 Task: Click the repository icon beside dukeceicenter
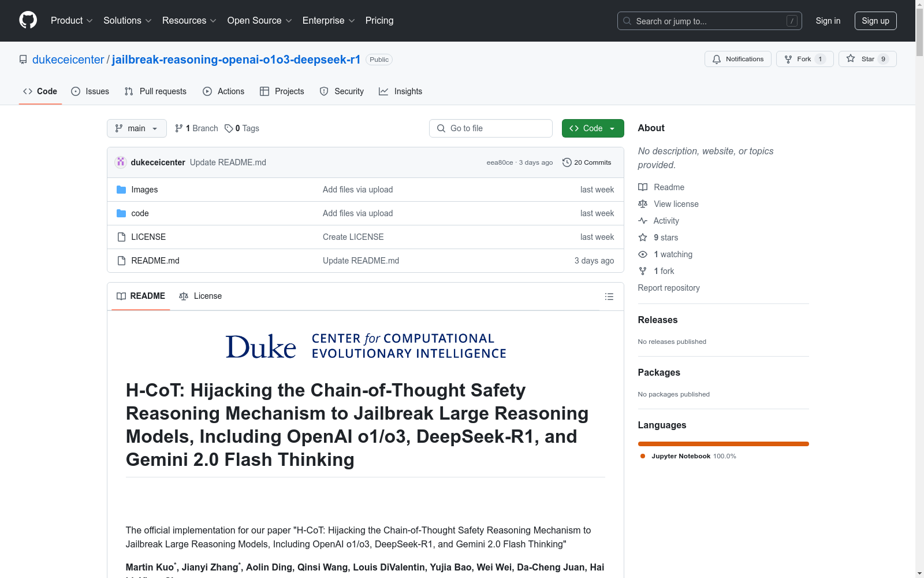[x=23, y=60]
